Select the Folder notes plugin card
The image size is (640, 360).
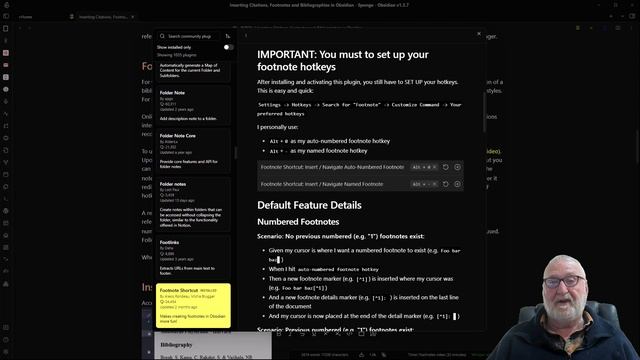193,204
